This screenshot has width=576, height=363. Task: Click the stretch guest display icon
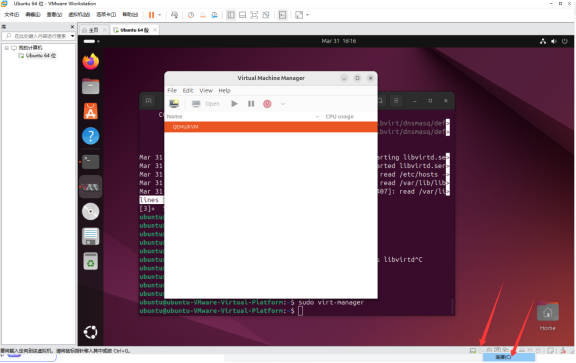point(299,15)
